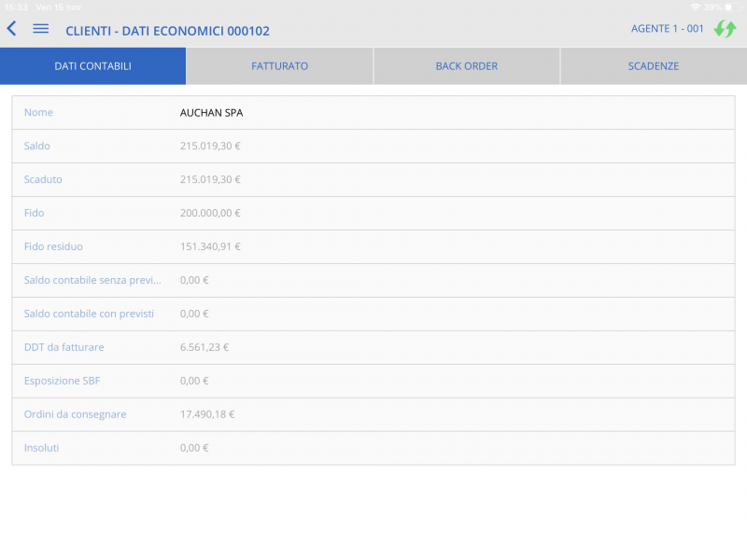
Task: Tap the green sync arrows icon
Action: pyautogui.click(x=725, y=29)
